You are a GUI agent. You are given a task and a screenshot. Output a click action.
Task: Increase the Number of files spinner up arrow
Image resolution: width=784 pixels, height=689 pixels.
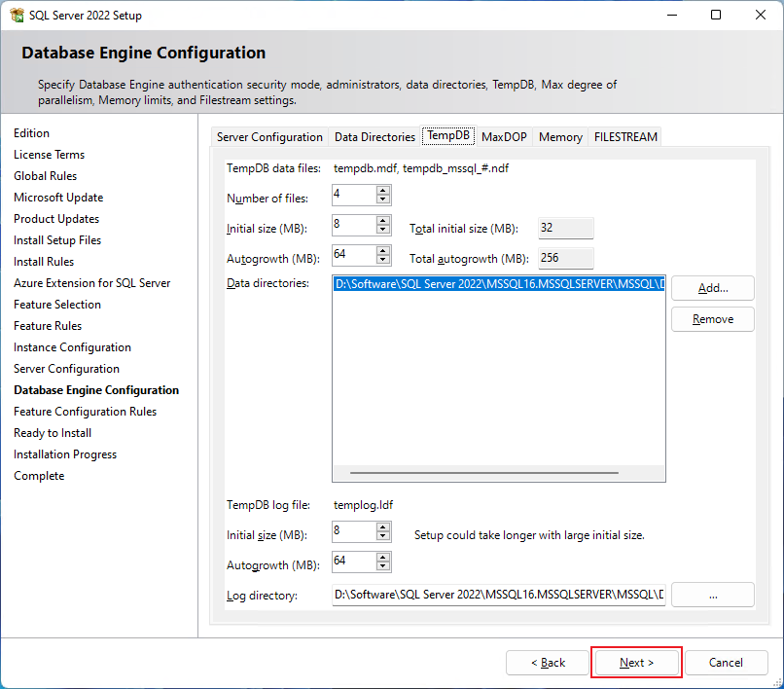pyautogui.click(x=383, y=191)
